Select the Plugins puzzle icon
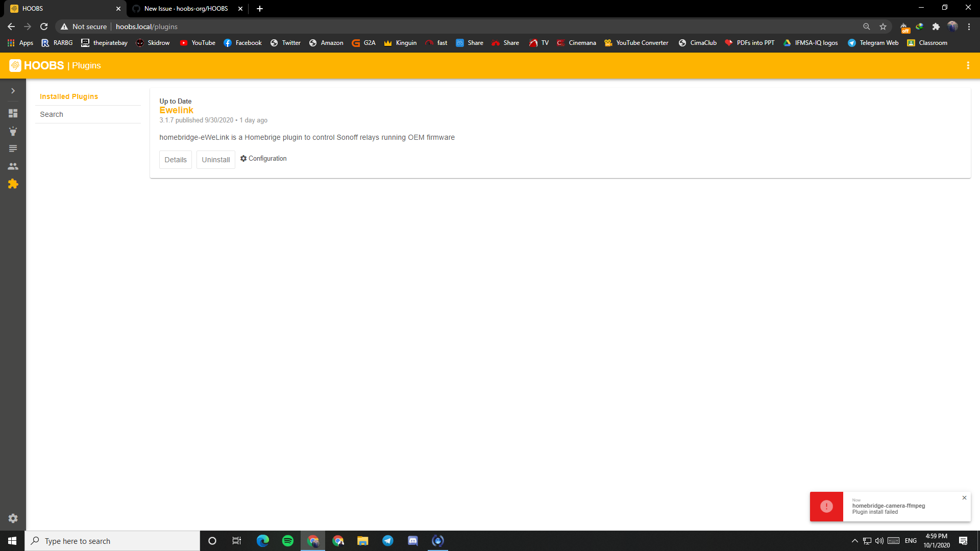Screen dimensions: 980x551 [x=13, y=184]
